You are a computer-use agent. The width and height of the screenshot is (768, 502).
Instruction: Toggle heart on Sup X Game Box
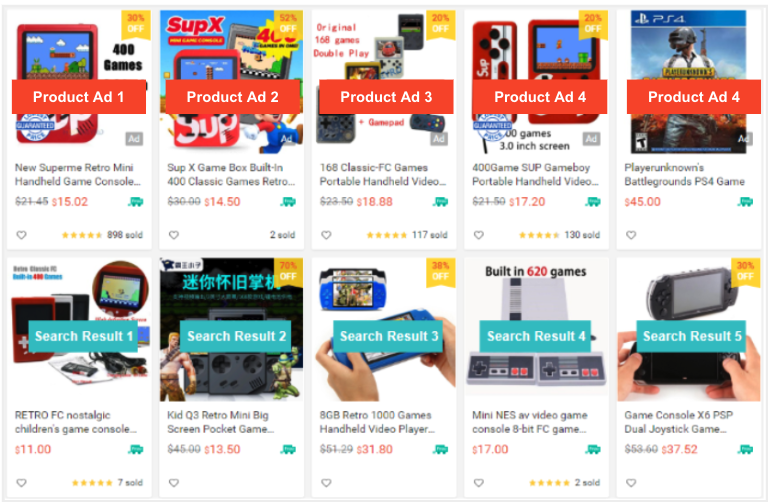[x=174, y=235]
